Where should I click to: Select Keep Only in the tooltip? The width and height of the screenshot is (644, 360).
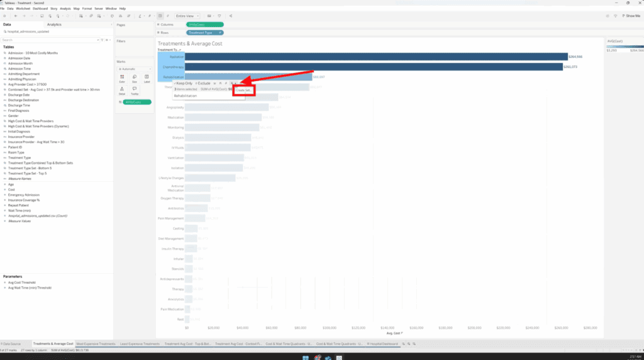(183, 84)
